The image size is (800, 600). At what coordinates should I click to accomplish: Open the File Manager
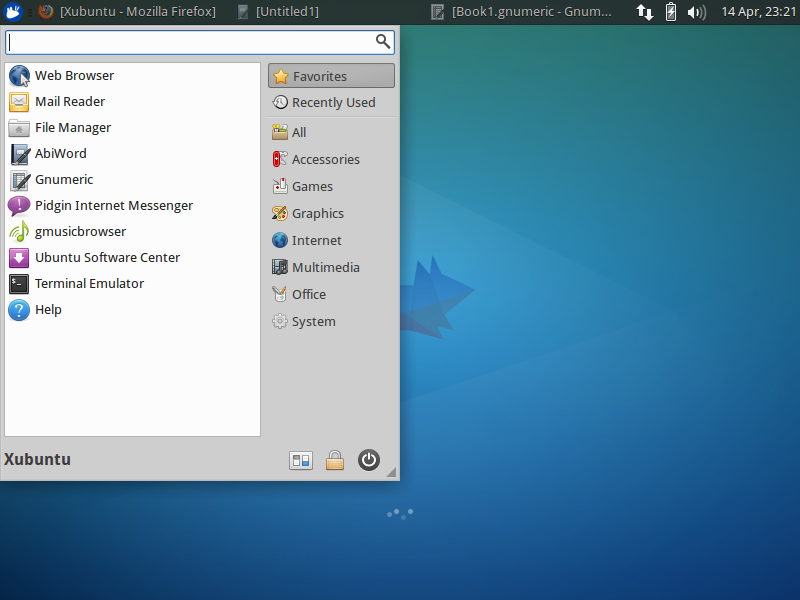[71, 127]
